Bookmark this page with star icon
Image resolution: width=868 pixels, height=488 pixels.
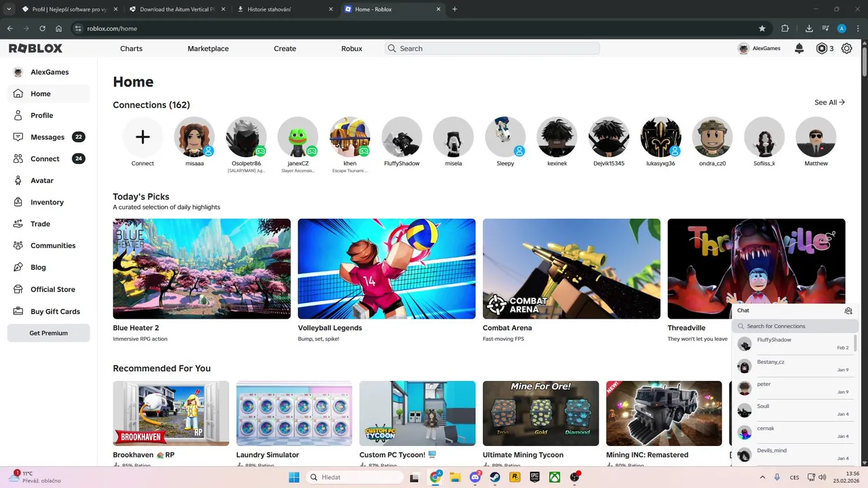click(x=762, y=28)
